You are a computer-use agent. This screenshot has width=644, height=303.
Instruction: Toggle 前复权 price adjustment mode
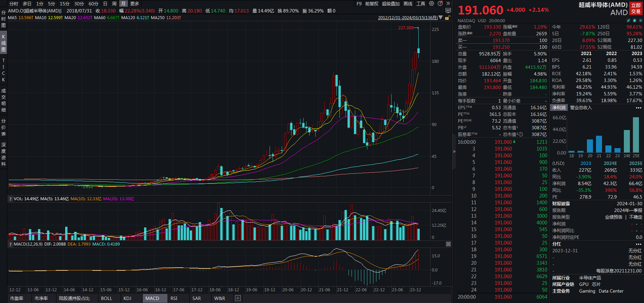373,3
